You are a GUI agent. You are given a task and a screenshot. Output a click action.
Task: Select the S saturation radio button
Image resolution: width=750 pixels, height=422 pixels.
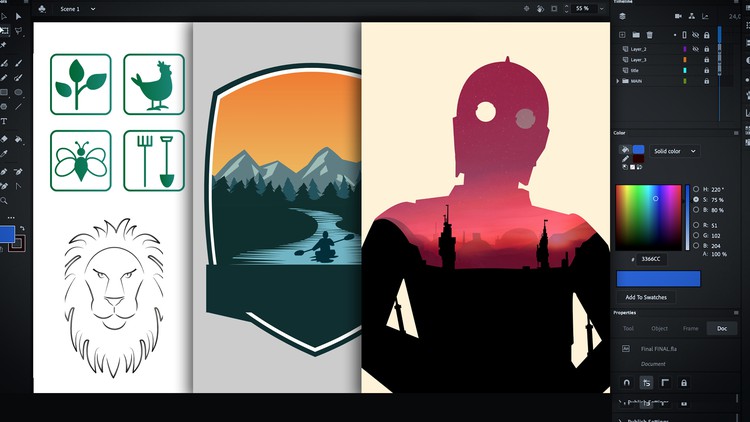(x=696, y=200)
